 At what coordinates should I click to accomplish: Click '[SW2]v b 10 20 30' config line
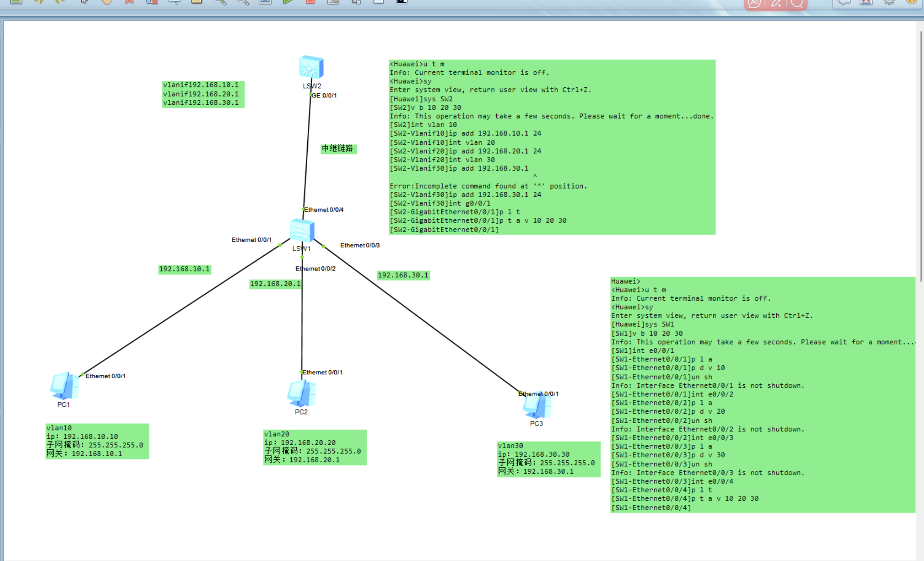[426, 108]
